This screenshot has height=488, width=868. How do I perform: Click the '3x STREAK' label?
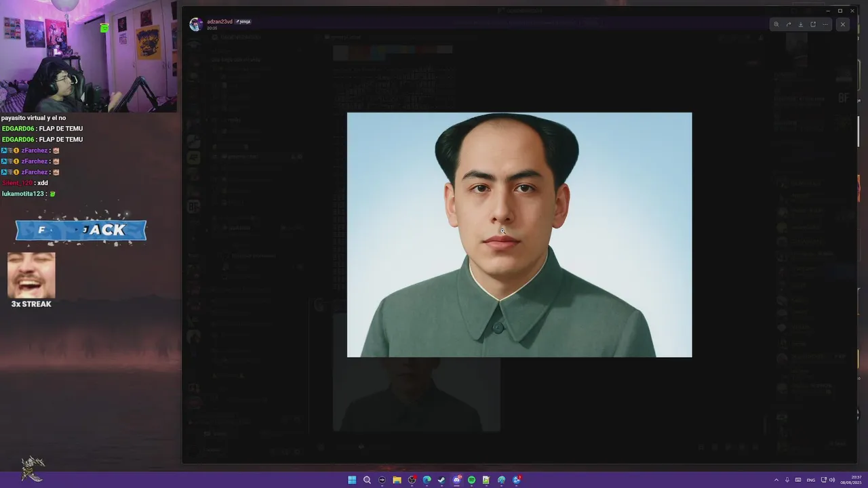coord(31,304)
